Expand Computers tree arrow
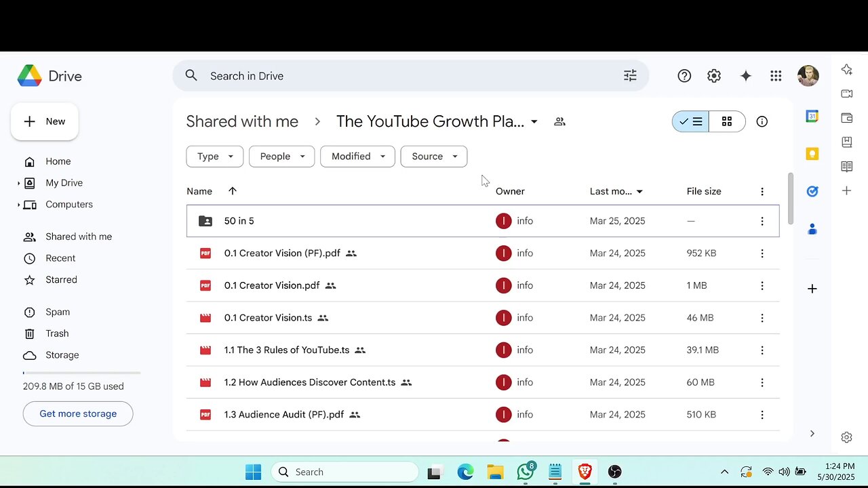This screenshot has height=488, width=868. tap(19, 205)
